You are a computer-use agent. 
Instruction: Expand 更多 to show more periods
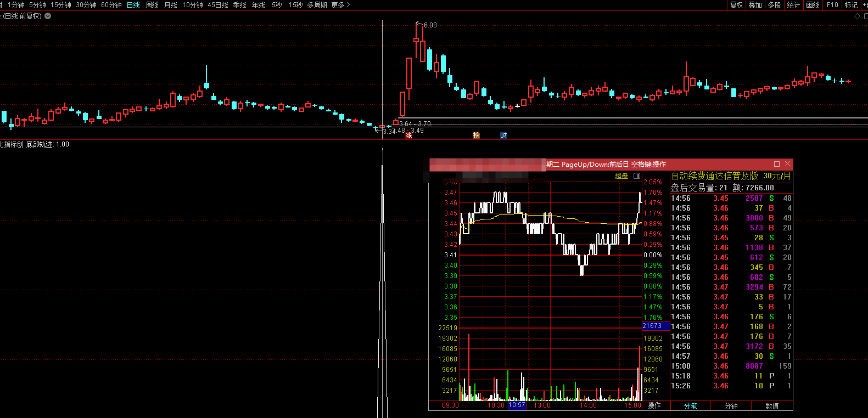click(340, 5)
